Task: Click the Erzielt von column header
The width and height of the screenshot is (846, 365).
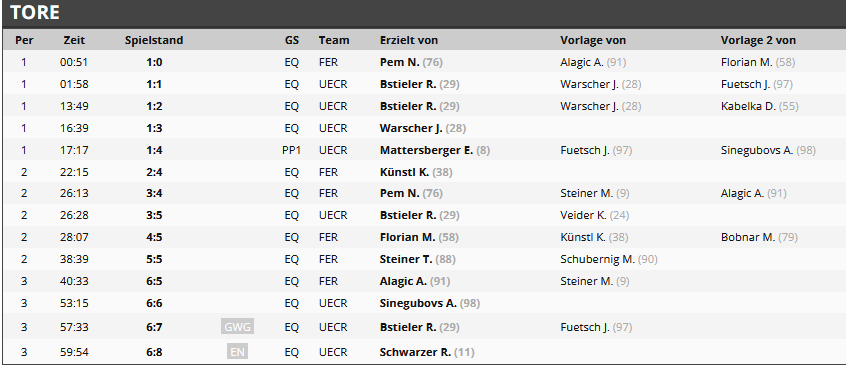Action: (408, 40)
